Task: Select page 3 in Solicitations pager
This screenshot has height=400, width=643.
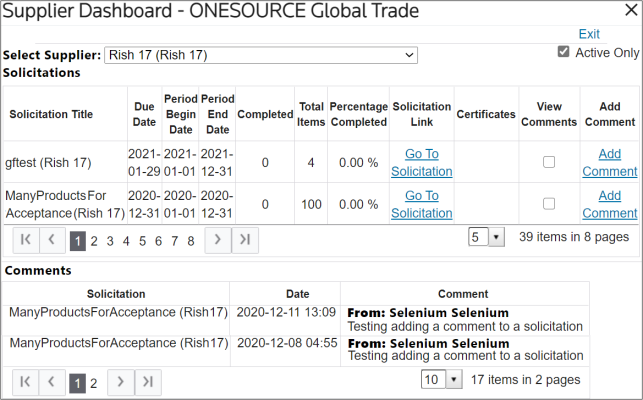Action: click(110, 241)
